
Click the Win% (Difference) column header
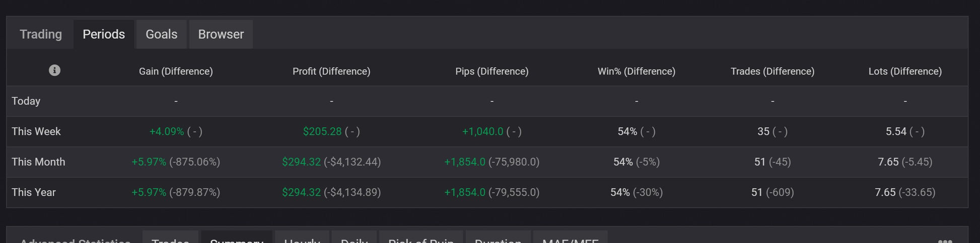(636, 71)
